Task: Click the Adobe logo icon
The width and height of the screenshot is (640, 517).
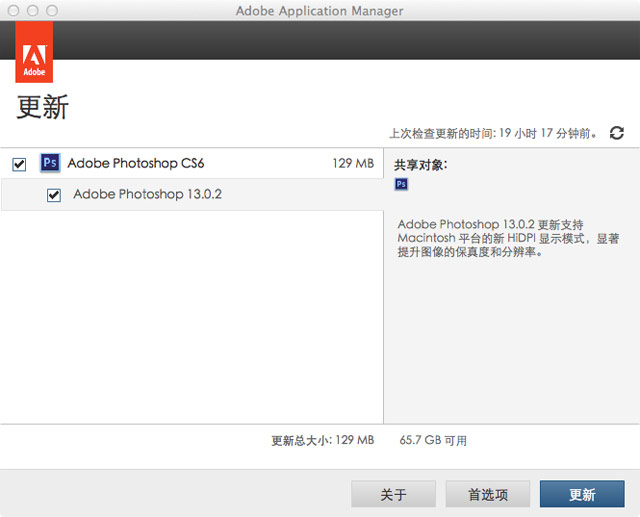Action: coord(34,52)
